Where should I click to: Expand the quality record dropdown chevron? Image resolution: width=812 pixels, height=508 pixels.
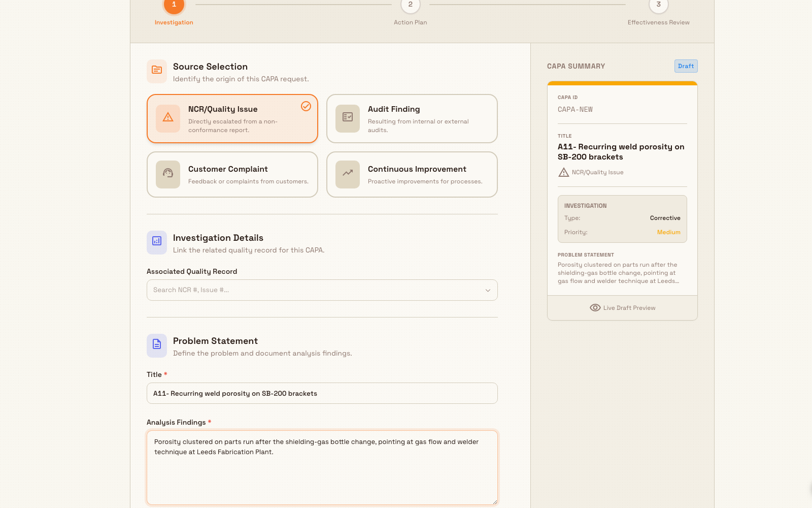pos(488,291)
